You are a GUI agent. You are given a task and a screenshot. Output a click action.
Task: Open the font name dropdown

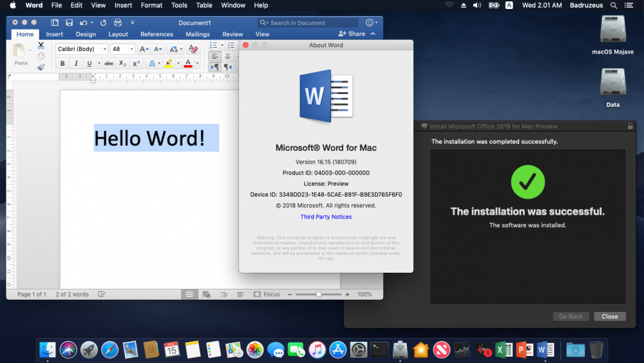104,49
